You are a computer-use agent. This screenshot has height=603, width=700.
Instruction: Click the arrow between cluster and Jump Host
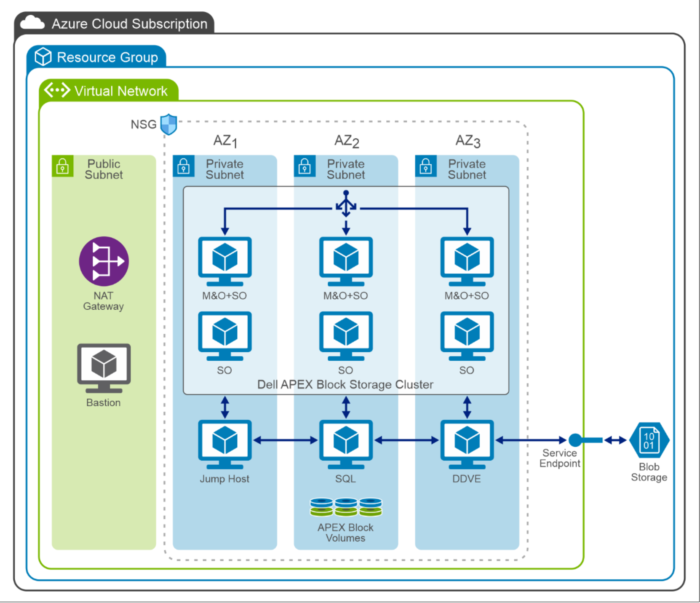coord(225,407)
